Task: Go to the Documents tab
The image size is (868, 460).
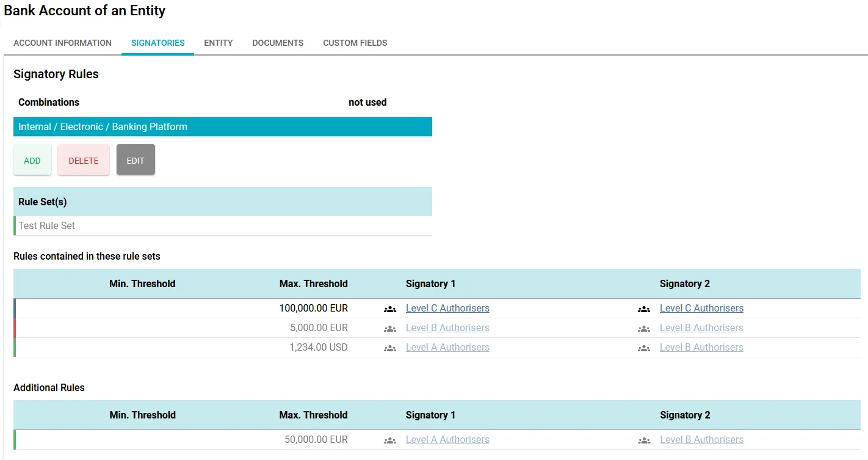Action: (x=278, y=43)
